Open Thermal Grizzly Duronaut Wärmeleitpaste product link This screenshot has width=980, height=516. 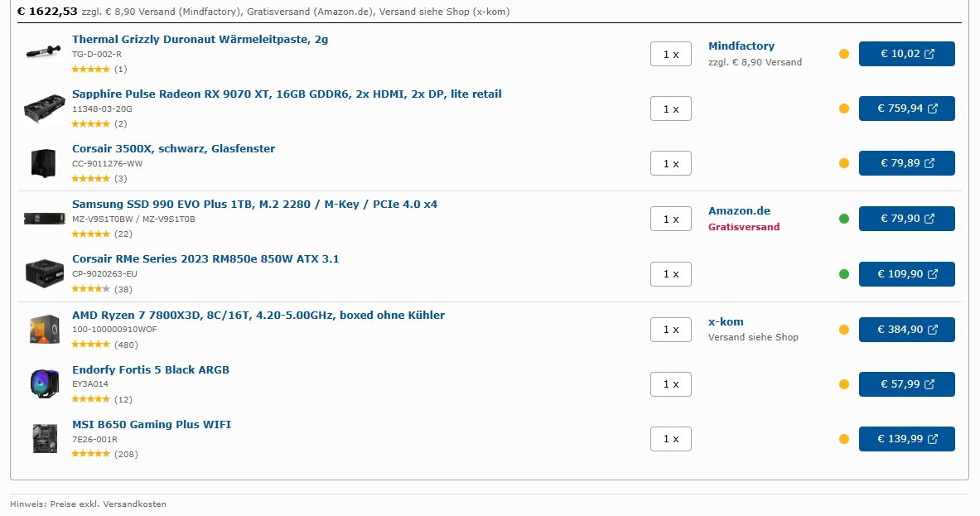click(200, 40)
